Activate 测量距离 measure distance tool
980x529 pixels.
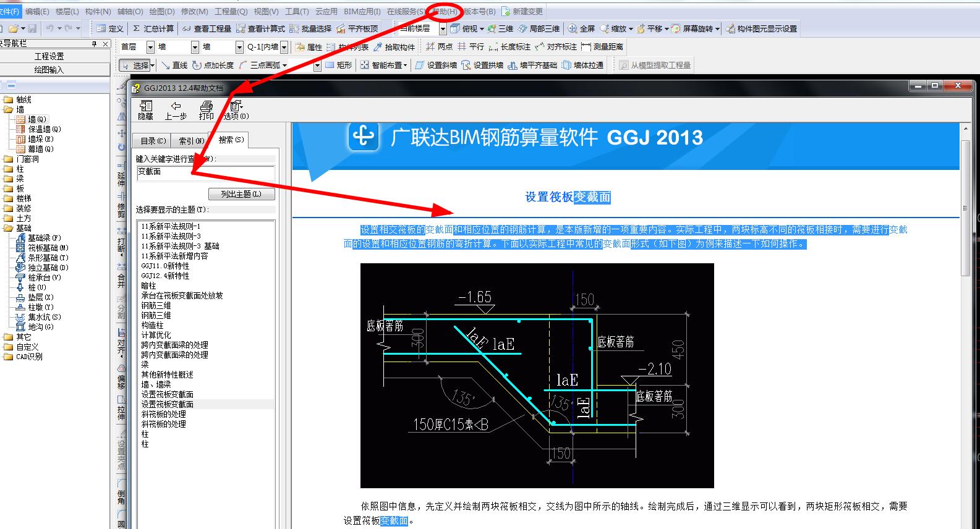(602, 46)
